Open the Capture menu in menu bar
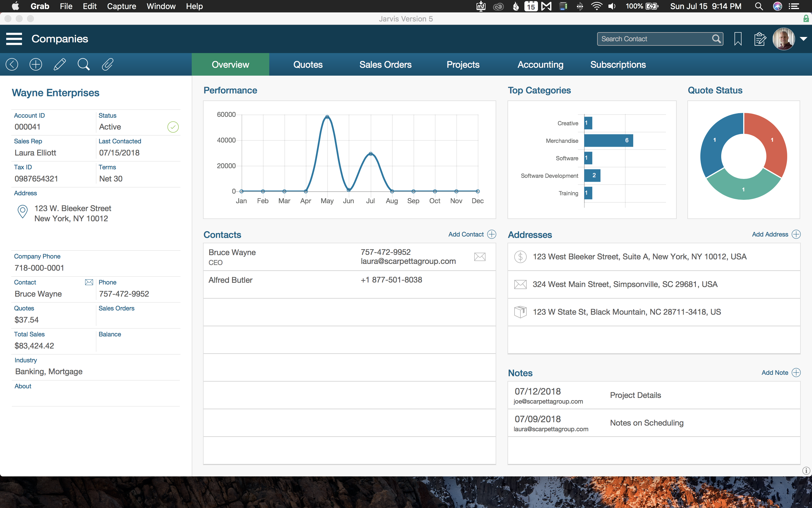 coord(122,6)
